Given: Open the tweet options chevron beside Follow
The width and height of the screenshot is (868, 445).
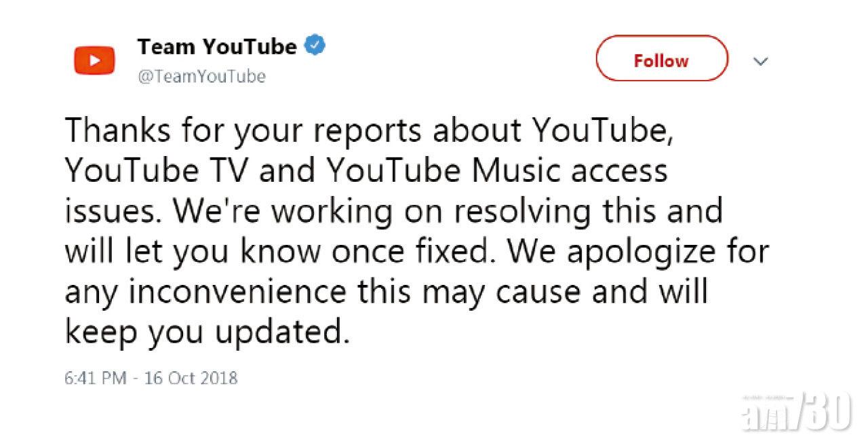Looking at the screenshot, I should click(761, 61).
